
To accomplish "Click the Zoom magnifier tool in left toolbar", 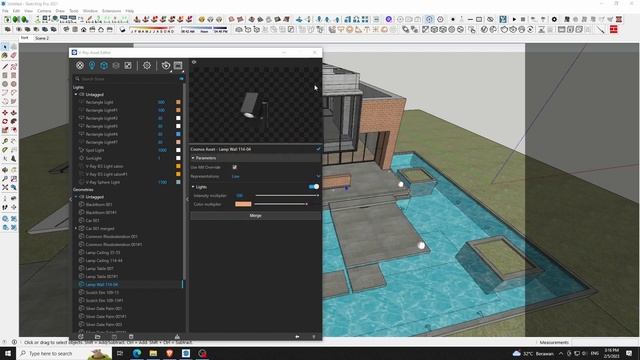I will (5, 178).
